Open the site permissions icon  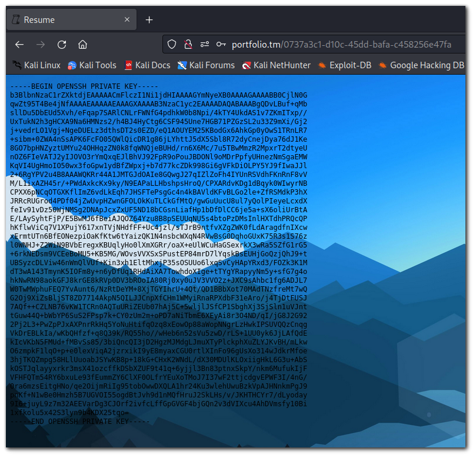(205, 44)
